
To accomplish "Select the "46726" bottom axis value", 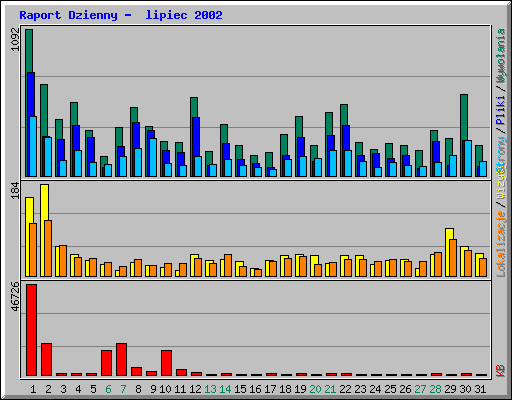I will pos(15,296).
